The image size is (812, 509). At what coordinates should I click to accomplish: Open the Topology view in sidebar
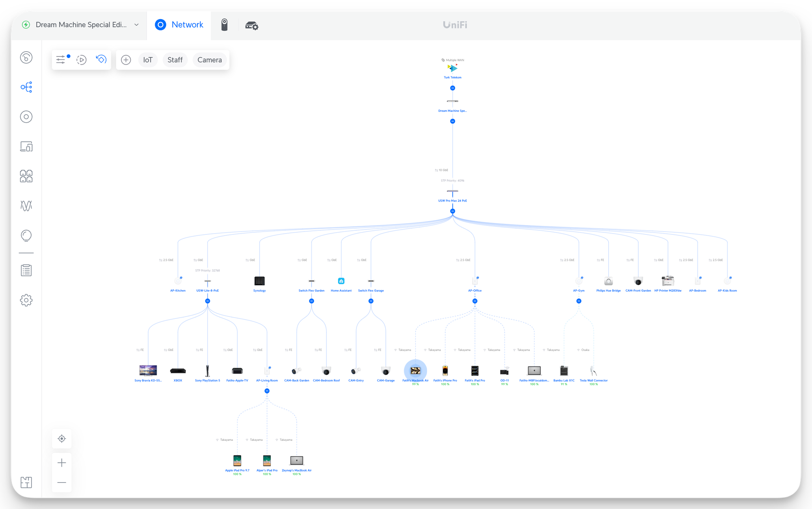(x=26, y=87)
